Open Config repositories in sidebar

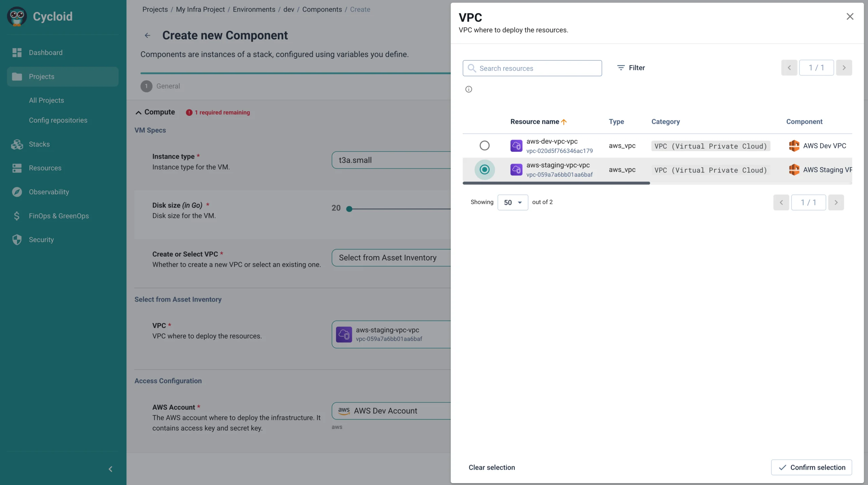click(58, 120)
